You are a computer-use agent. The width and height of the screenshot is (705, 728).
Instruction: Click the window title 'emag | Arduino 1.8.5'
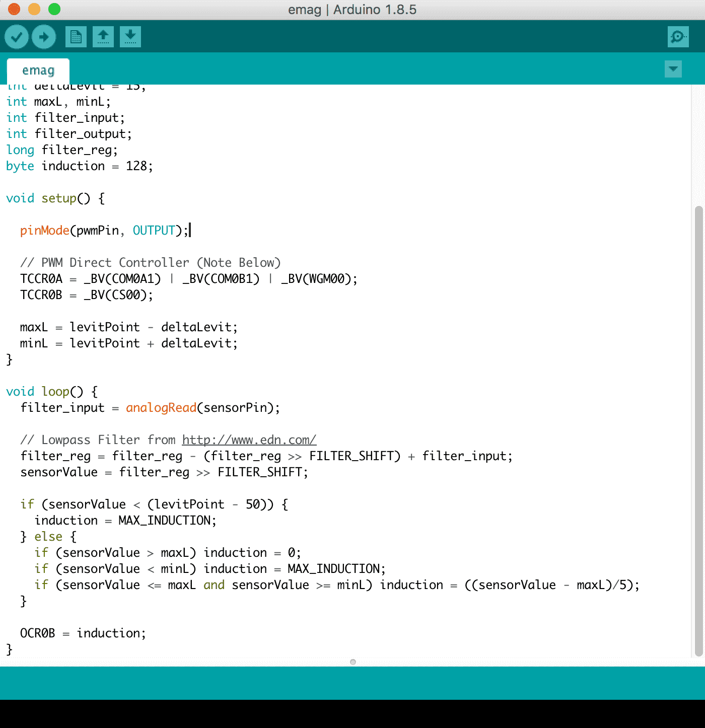[352, 10]
